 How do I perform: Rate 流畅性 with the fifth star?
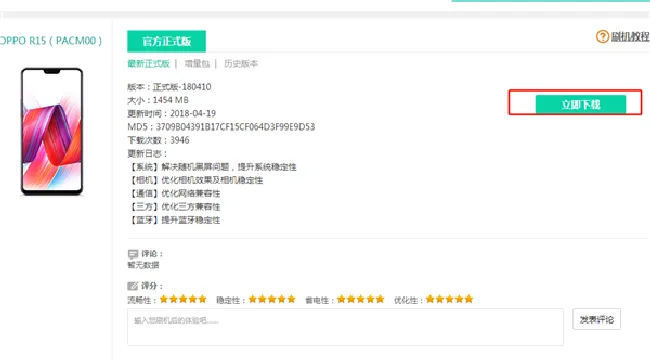[202, 299]
